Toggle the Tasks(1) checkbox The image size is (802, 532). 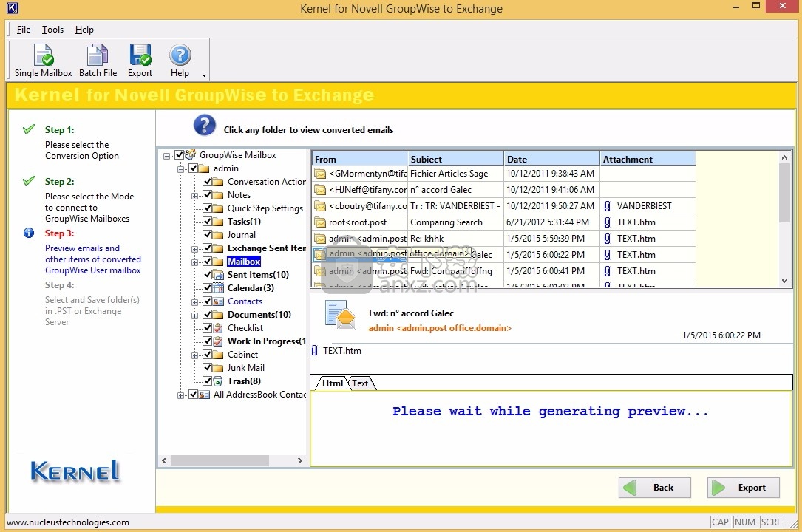point(207,221)
